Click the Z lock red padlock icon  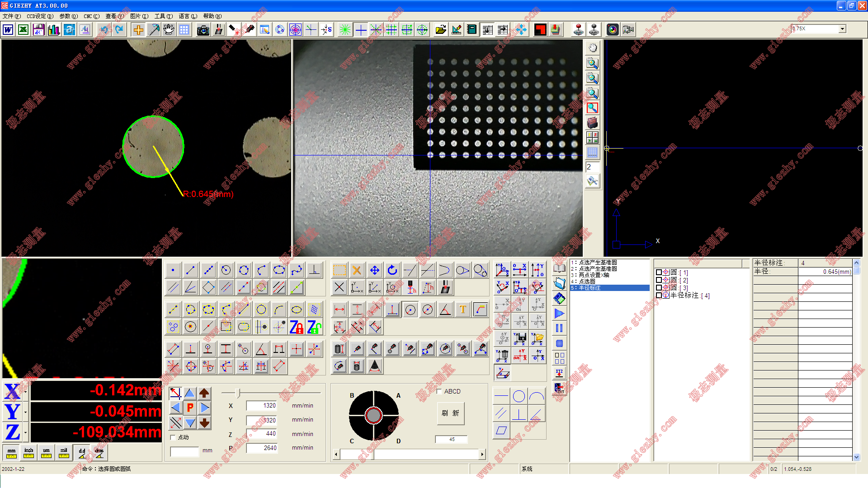point(297,327)
